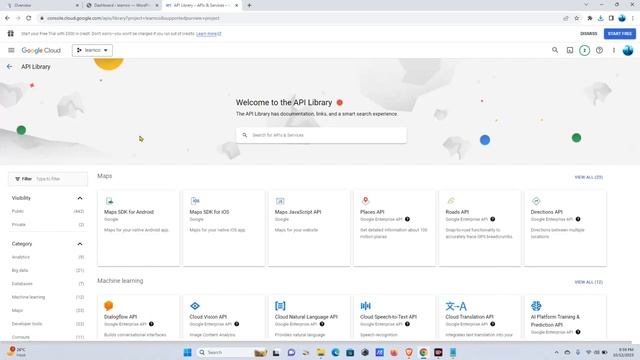This screenshot has height=360, width=640.
Task: Open Cloud Speech-to-Text API icon
Action: tap(365, 306)
